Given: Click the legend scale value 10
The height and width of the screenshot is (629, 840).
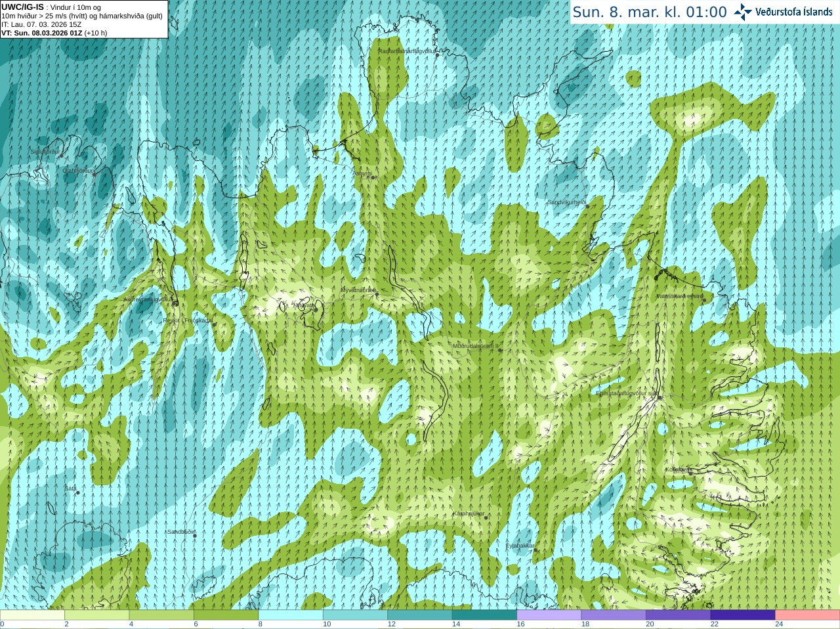Looking at the screenshot, I should pyautogui.click(x=327, y=624).
